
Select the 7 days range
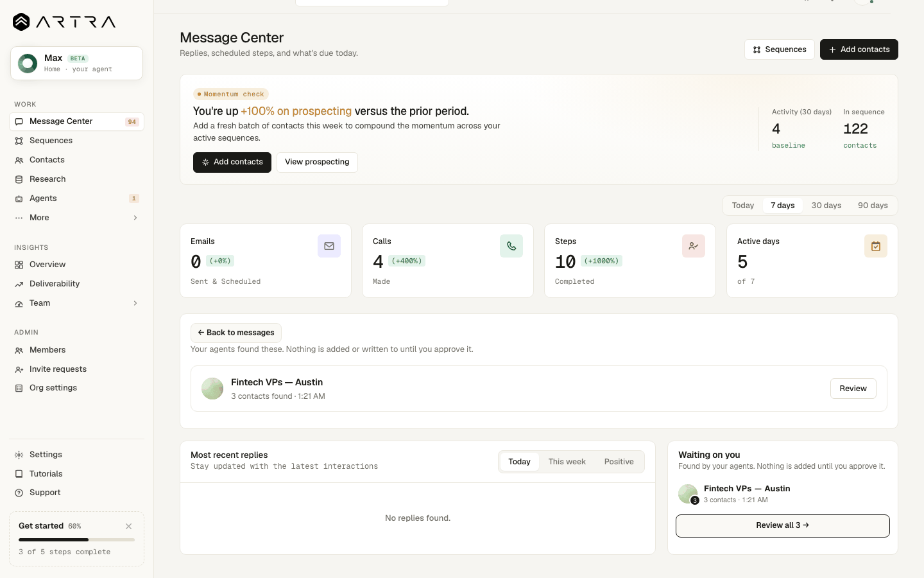click(x=783, y=206)
